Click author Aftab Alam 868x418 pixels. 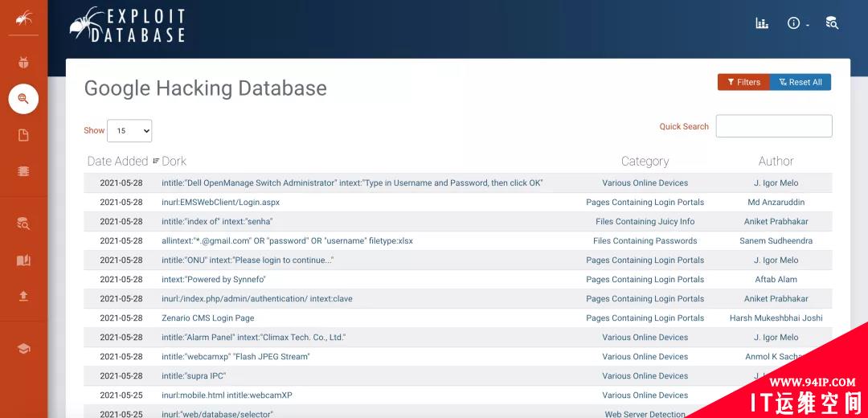[x=776, y=280]
